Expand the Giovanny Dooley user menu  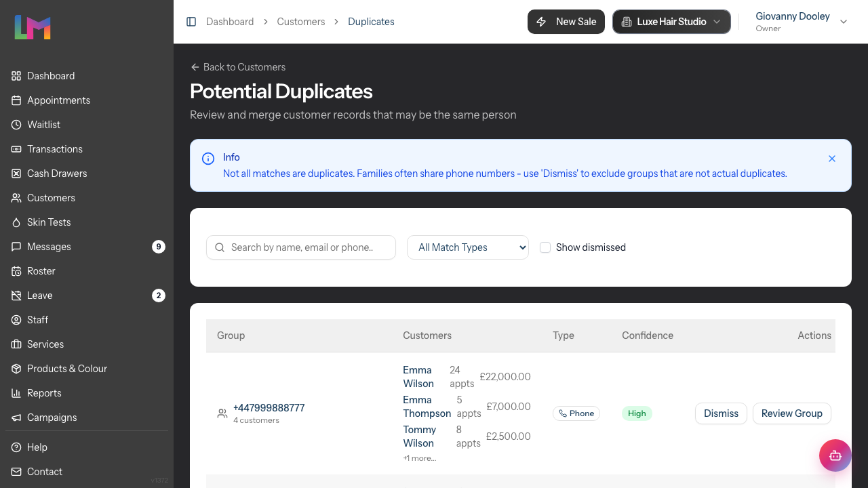(x=802, y=22)
